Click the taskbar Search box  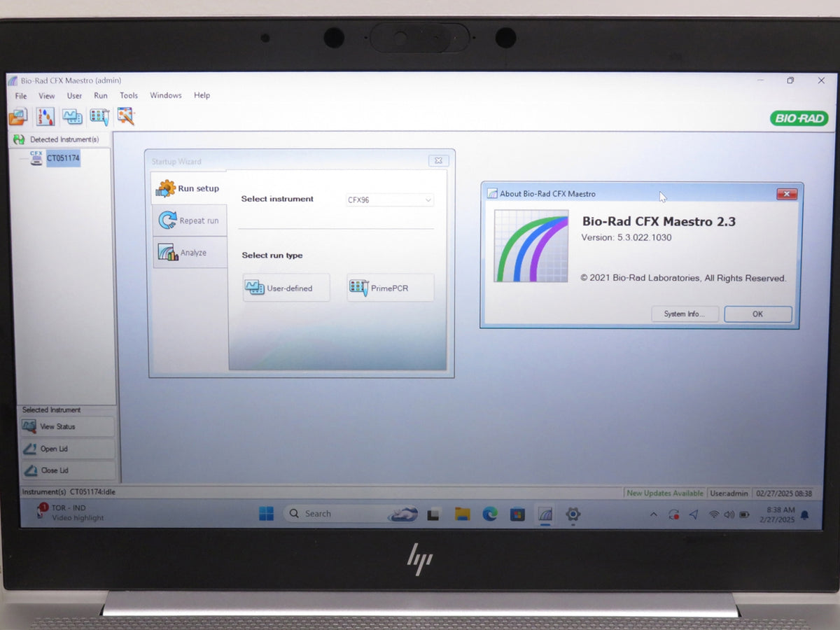pyautogui.click(x=351, y=514)
